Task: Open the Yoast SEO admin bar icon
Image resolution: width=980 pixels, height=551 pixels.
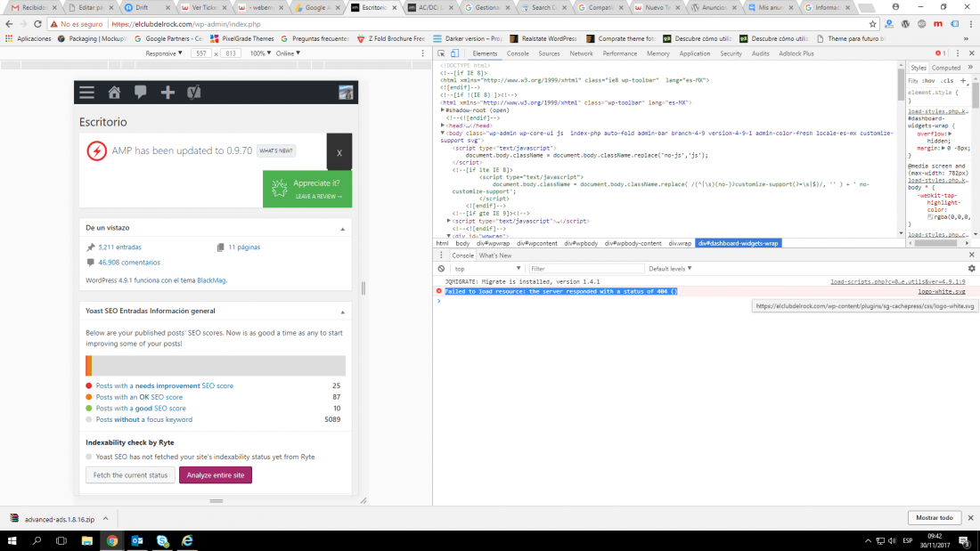Action: click(x=193, y=93)
